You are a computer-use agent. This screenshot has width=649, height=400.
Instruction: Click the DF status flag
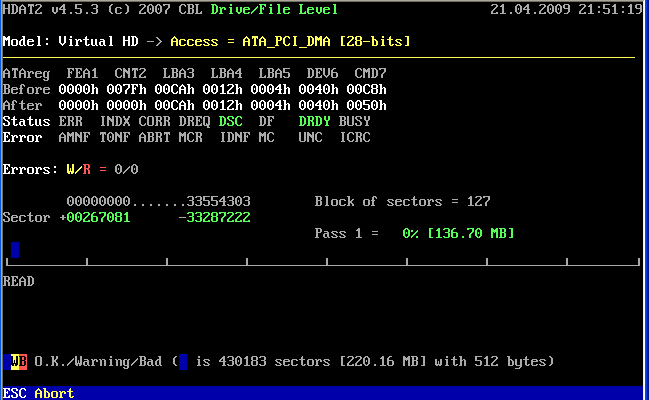[267, 121]
